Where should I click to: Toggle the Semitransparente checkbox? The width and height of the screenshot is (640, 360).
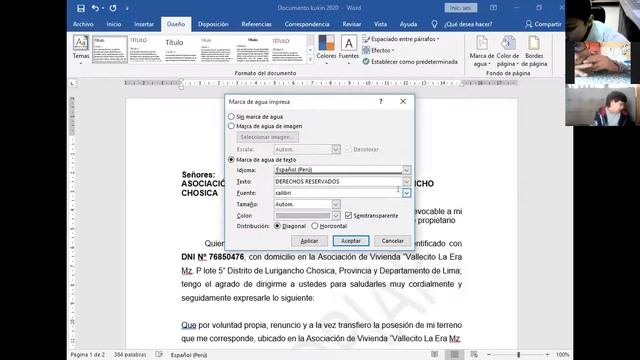pos(348,215)
